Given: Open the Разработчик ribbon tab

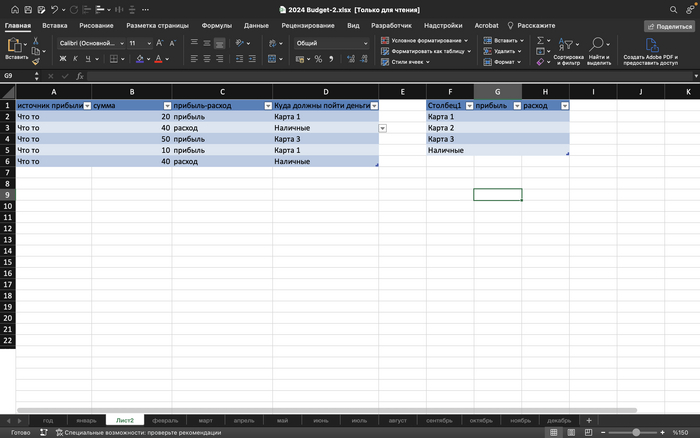Looking at the screenshot, I should tap(391, 25).
